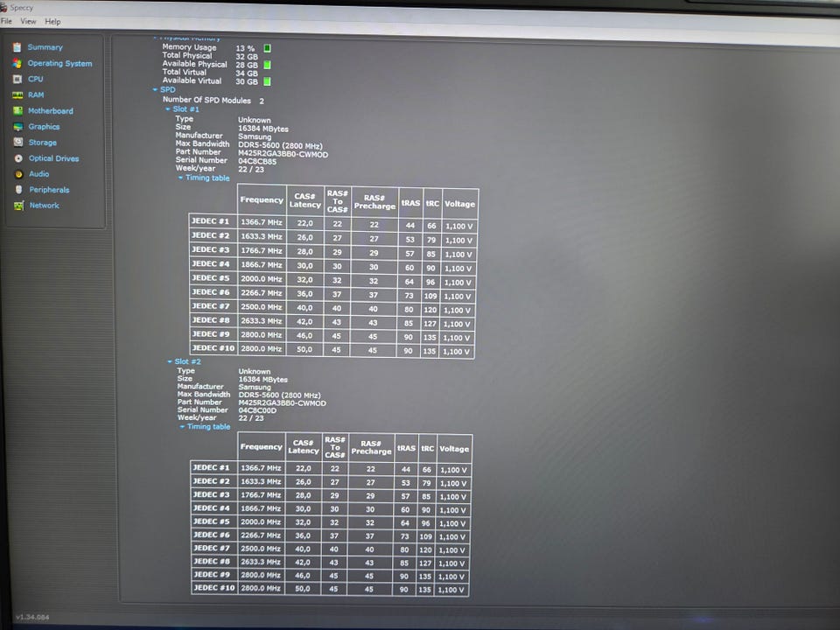
Task: Open the Summary section icon
Action: coord(17,47)
